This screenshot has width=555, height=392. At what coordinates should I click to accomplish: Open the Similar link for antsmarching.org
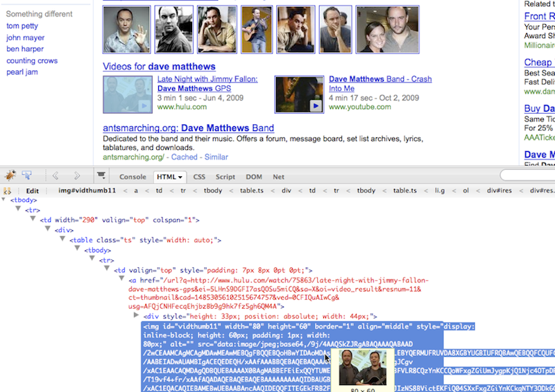point(216,157)
